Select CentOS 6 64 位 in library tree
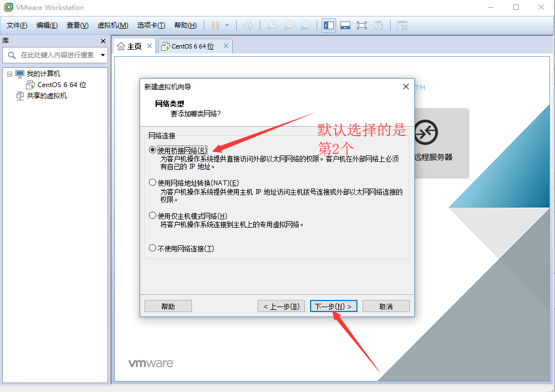 [62, 85]
